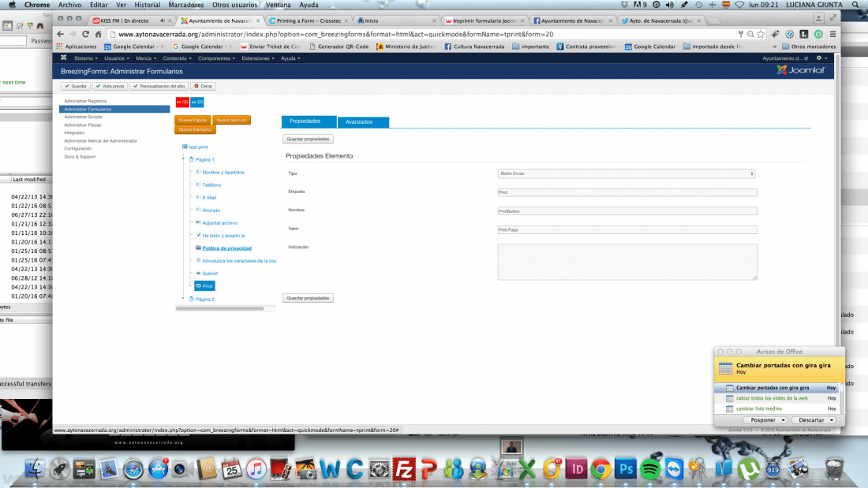Screen dimensions: 868x488
Task: Bookmark this page with the star icon
Action: [x=761, y=35]
